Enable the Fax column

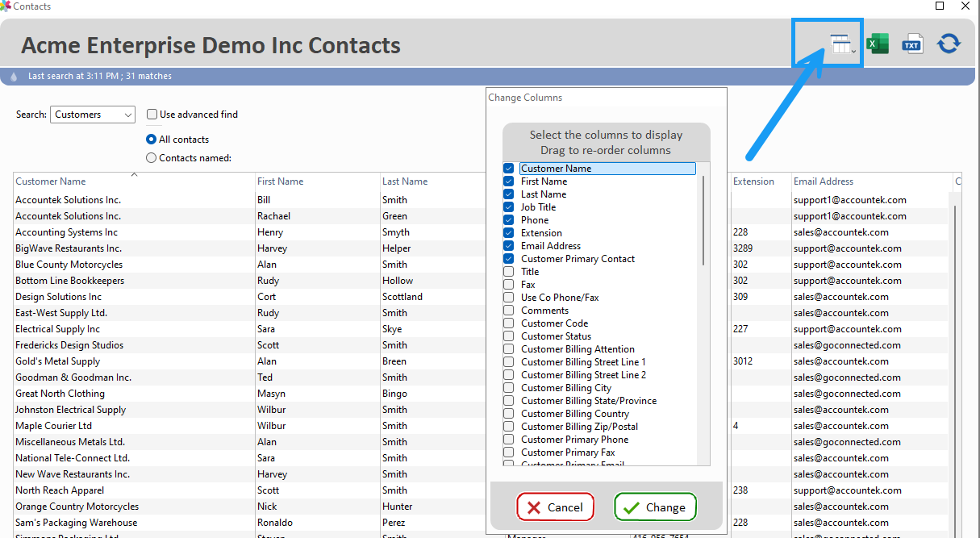tap(509, 285)
